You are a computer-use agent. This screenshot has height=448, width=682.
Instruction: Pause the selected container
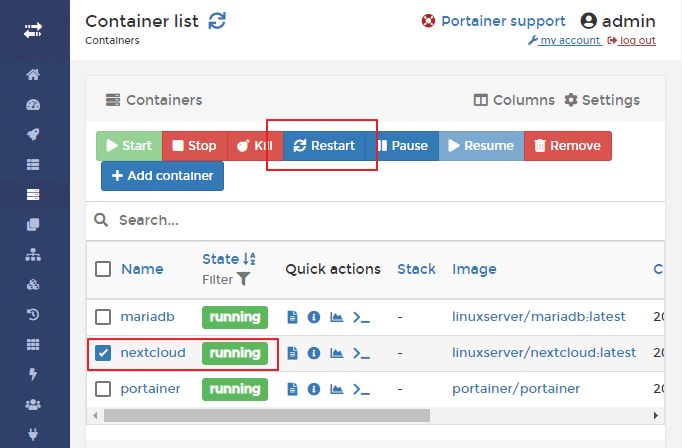(x=402, y=146)
